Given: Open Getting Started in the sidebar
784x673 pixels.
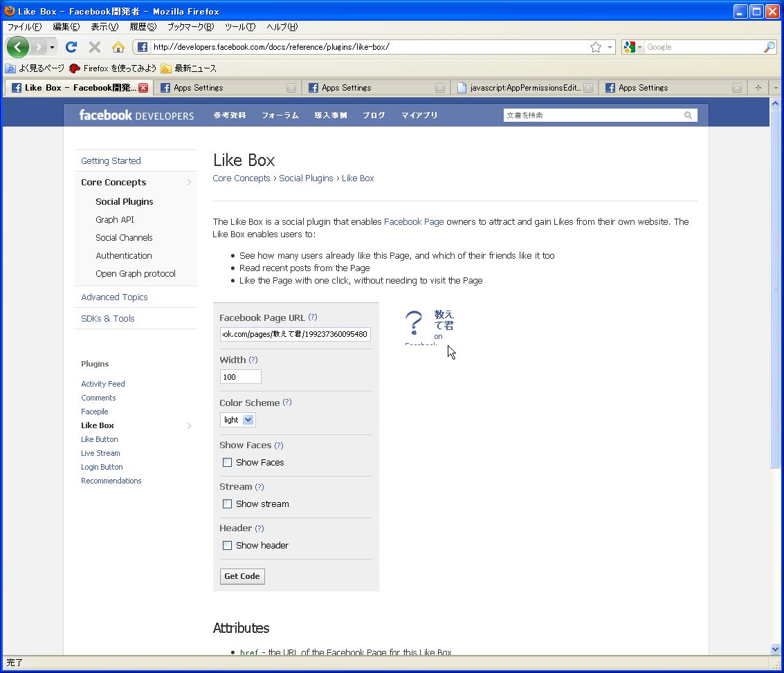Looking at the screenshot, I should (x=111, y=161).
